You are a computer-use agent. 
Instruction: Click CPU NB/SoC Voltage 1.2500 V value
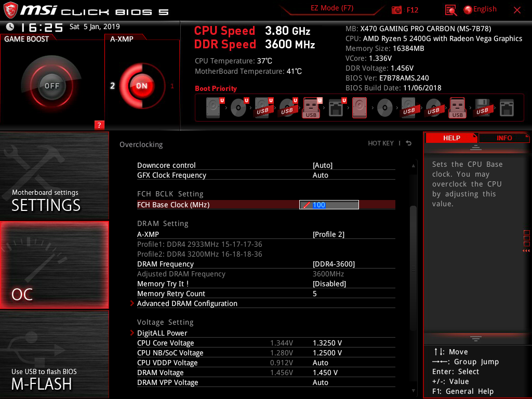click(327, 353)
